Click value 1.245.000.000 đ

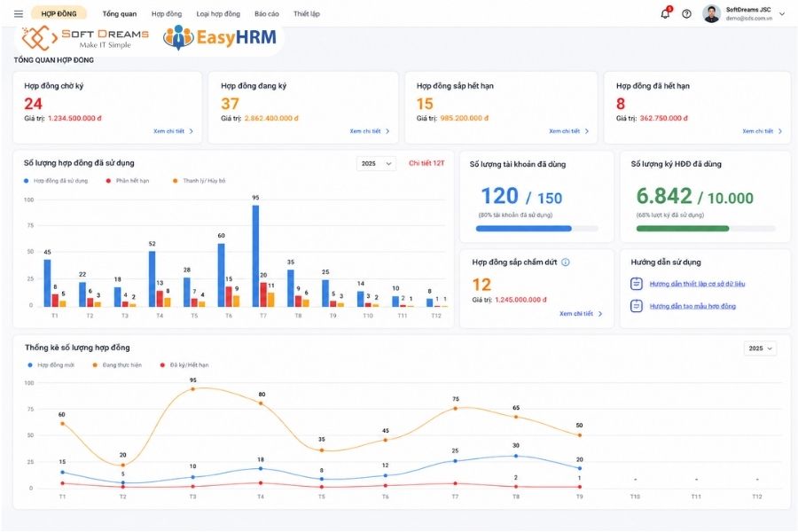click(x=520, y=300)
